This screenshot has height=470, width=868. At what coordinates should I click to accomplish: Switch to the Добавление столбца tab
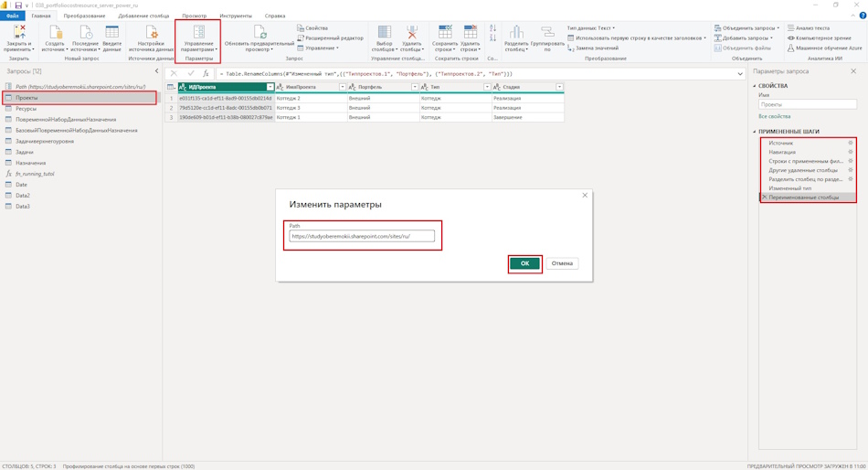point(143,16)
